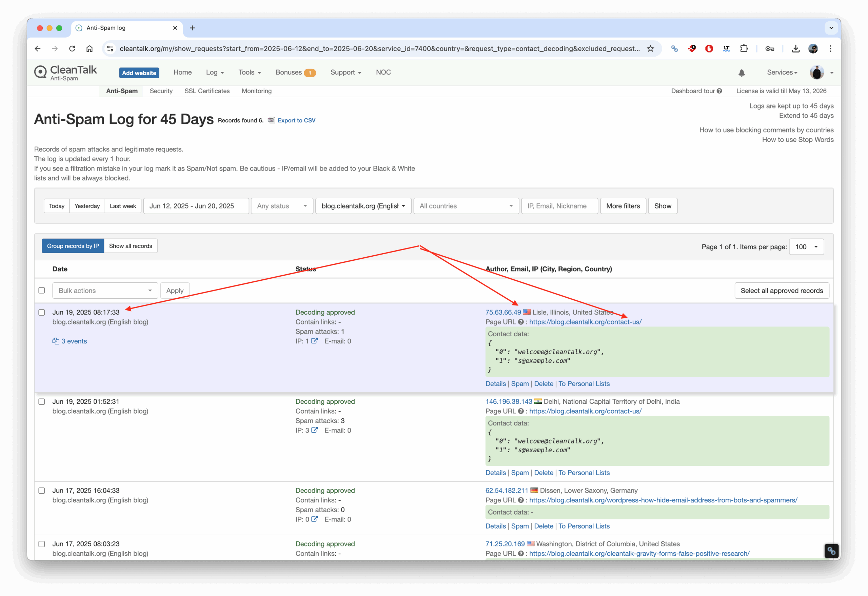
Task: Open How to use Stop Words link
Action: (x=797, y=140)
